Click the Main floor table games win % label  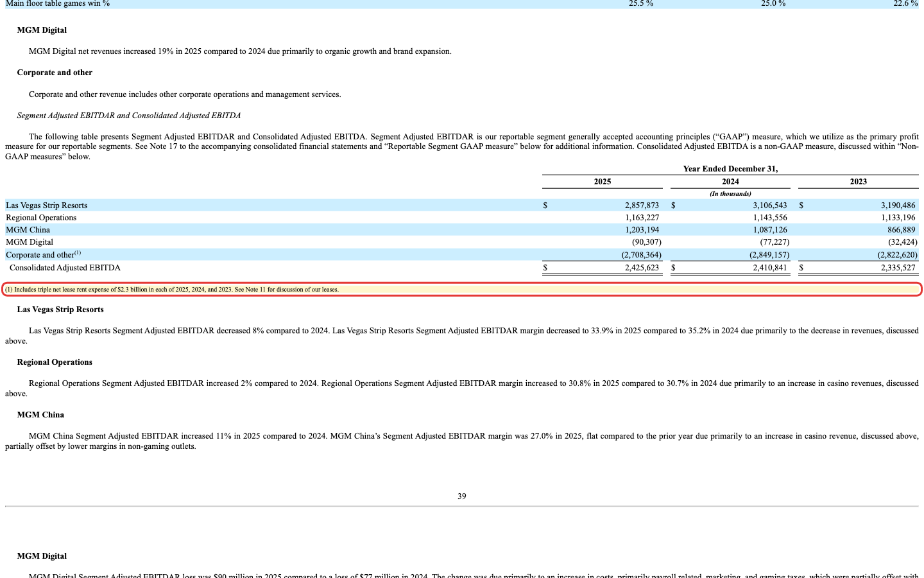58,4
